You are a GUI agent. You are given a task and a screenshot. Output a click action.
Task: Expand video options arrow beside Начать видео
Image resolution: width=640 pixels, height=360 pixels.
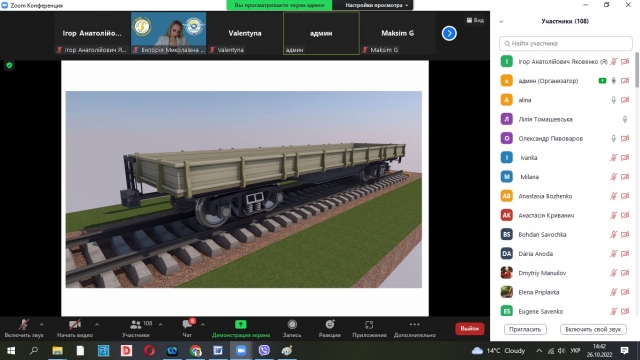tap(97, 324)
